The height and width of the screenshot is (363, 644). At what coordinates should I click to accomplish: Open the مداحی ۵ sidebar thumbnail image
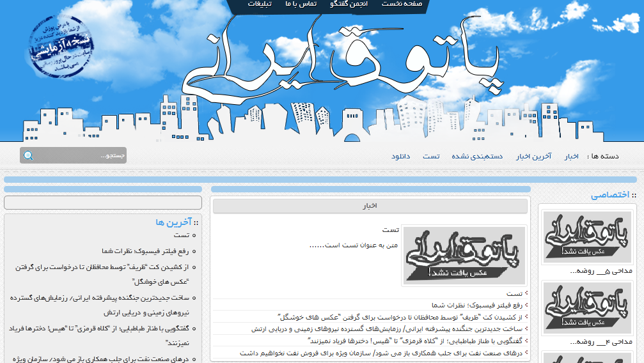(x=586, y=236)
